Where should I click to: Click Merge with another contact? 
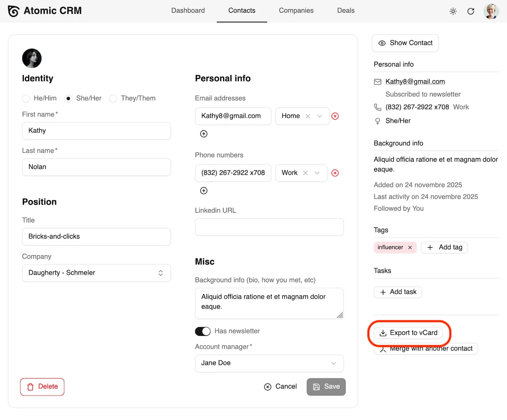point(431,349)
